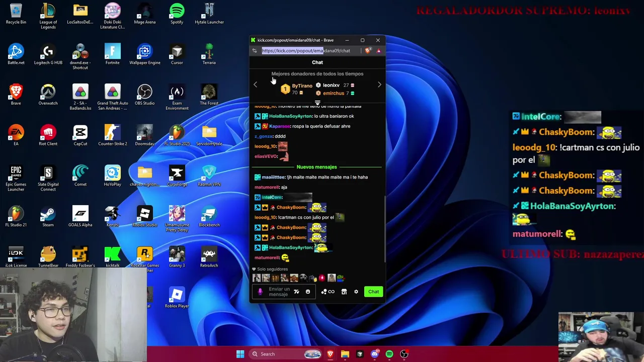This screenshot has height=362, width=644.
Task: Open OBS Studio from the taskbar
Action: (404, 354)
